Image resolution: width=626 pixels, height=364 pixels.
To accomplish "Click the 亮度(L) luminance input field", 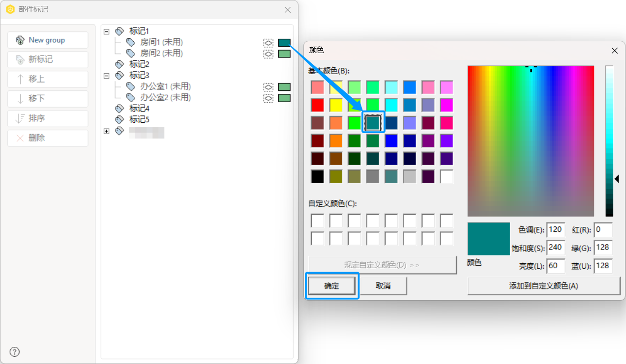I will 556,266.
